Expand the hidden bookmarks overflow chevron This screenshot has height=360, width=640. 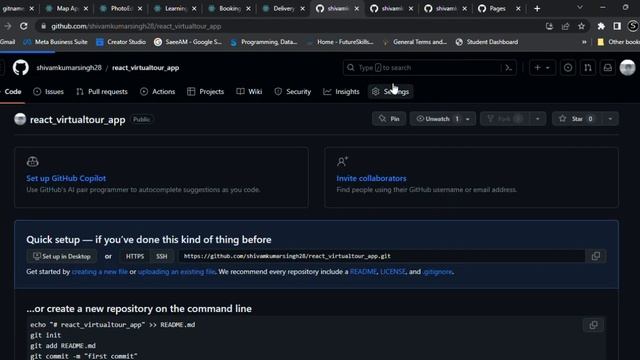[x=584, y=42]
